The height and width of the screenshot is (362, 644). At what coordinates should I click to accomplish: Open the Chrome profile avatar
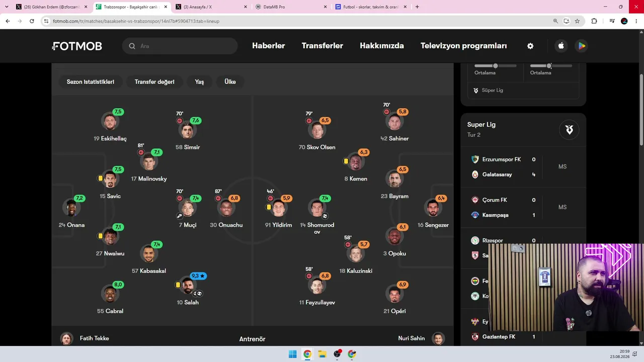pyautogui.click(x=624, y=21)
